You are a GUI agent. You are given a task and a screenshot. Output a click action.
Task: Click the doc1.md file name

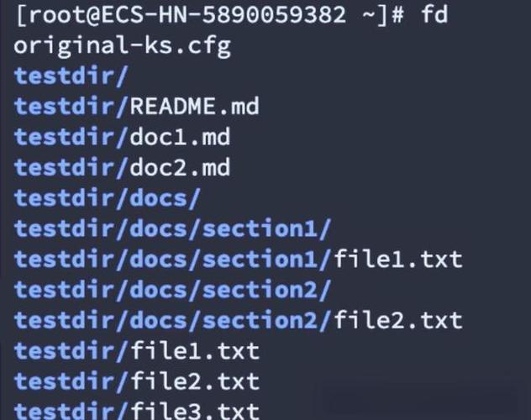(x=180, y=137)
